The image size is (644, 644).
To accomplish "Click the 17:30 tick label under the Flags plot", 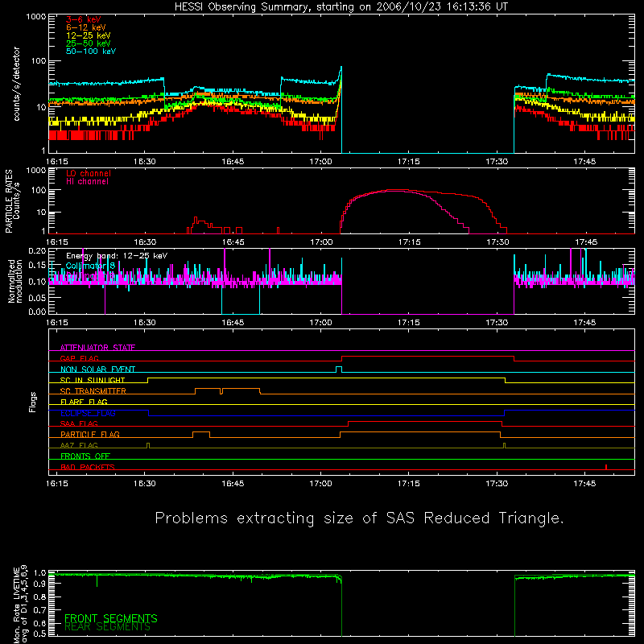I will coord(497,484).
